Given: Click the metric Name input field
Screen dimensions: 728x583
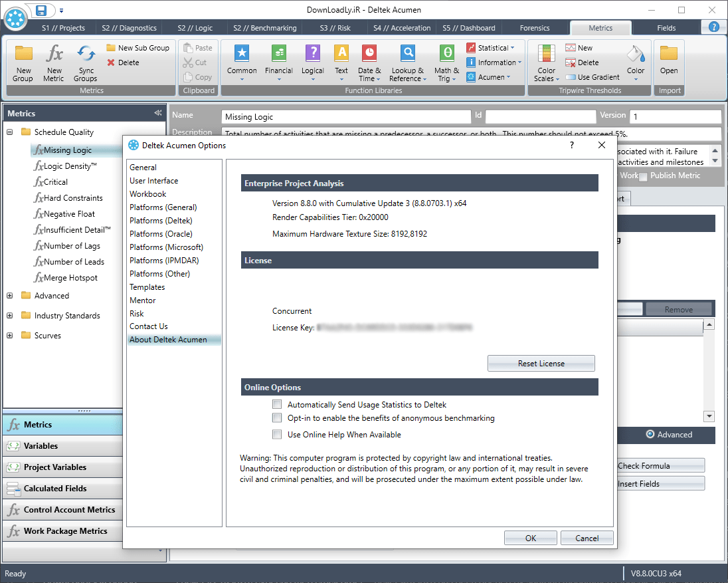Looking at the screenshot, I should click(345, 116).
